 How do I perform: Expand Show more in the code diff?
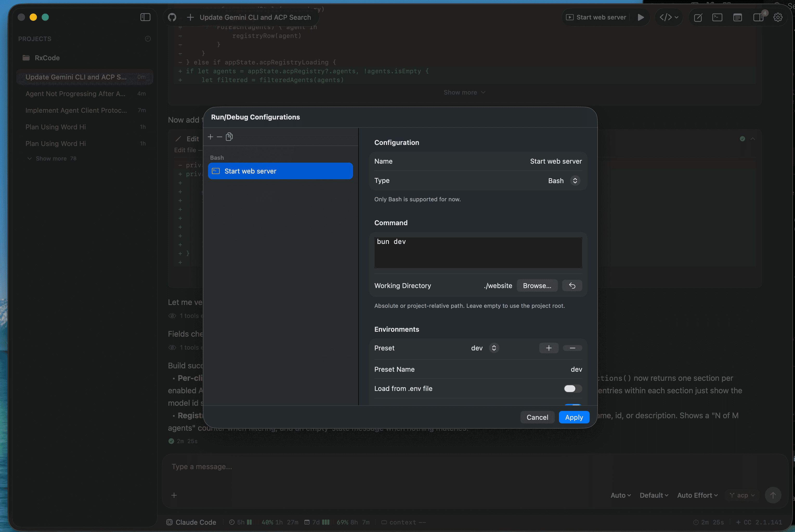click(464, 92)
